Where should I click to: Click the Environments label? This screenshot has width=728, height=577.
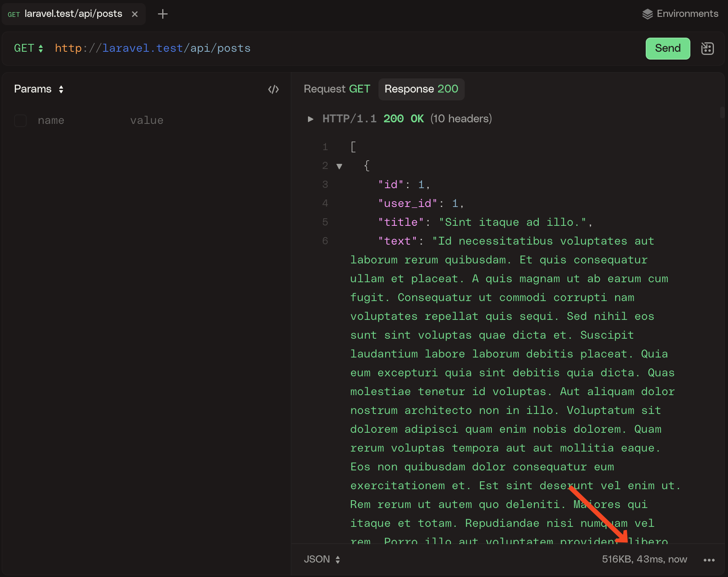687,14
